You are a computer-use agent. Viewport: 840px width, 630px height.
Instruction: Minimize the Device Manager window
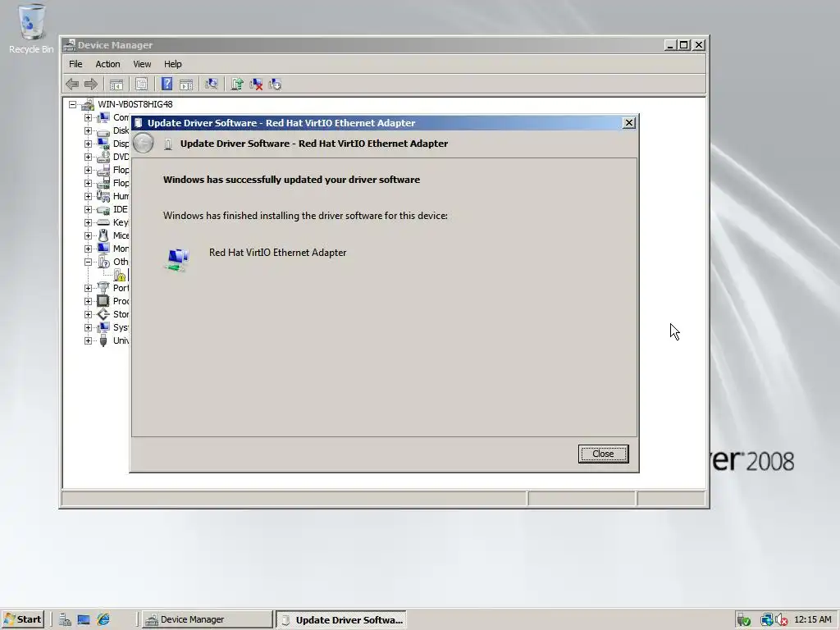[x=669, y=45]
